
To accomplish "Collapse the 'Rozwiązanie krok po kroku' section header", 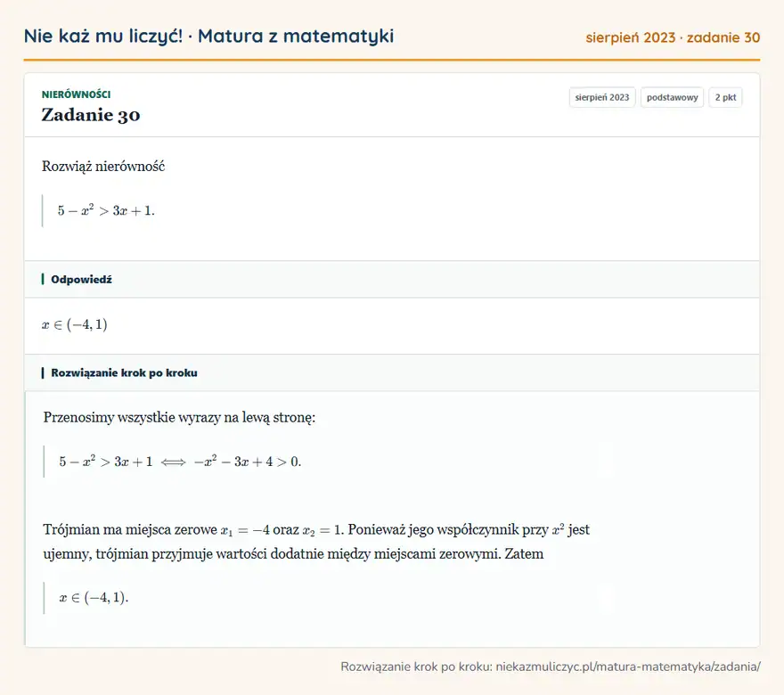I will coord(392,372).
